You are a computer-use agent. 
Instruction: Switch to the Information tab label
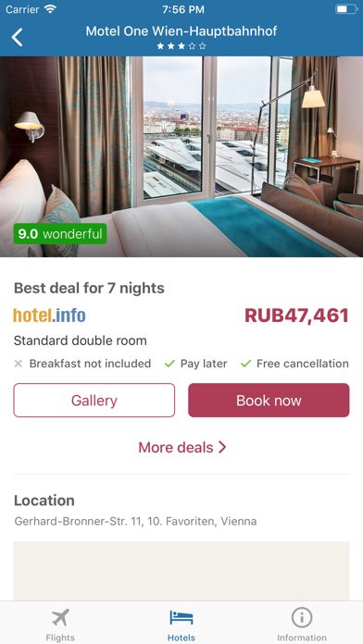pos(302,638)
